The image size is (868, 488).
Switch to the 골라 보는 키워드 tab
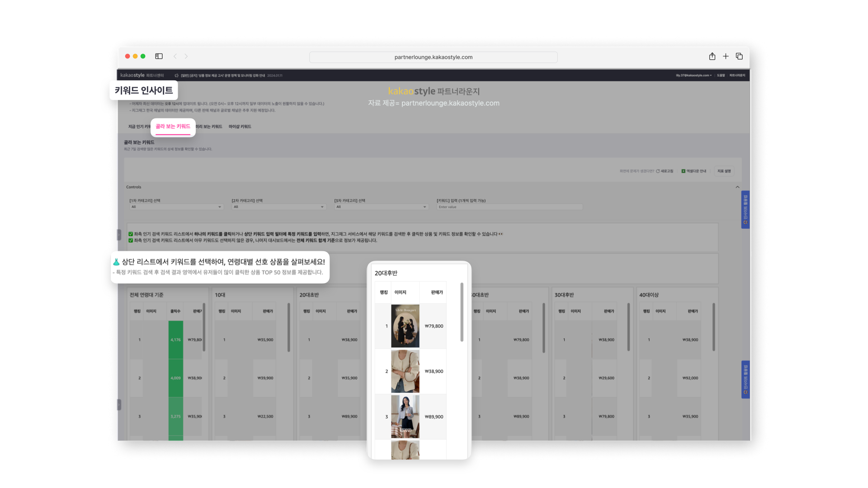tap(173, 127)
